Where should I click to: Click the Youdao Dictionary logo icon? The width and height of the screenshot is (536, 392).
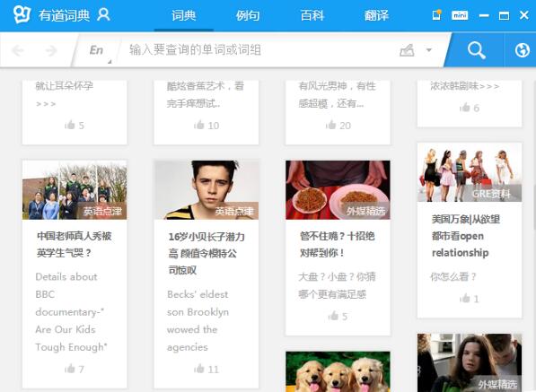[x=22, y=14]
